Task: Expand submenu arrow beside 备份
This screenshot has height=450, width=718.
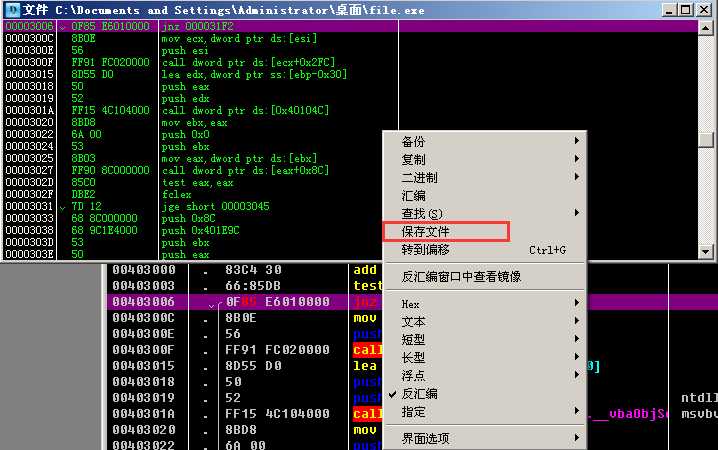Action: pos(577,141)
